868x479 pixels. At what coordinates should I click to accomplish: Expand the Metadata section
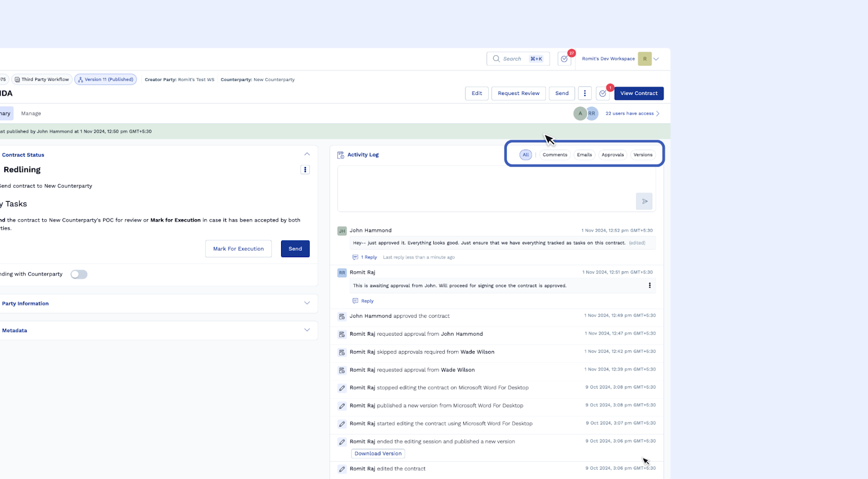[307, 330]
